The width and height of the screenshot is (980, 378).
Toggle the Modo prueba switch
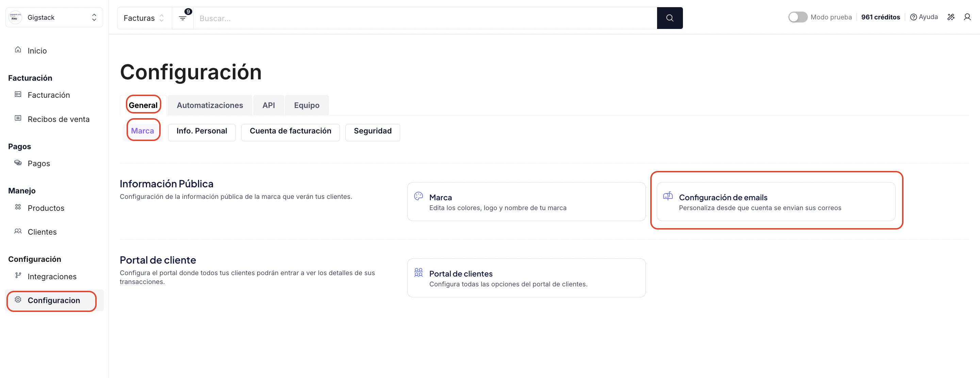click(798, 17)
